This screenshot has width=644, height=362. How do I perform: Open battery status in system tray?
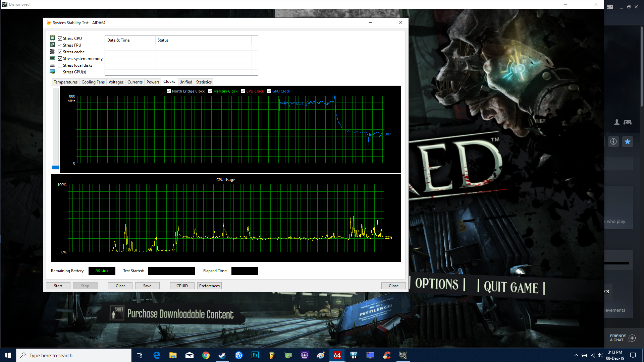pyautogui.click(x=584, y=355)
